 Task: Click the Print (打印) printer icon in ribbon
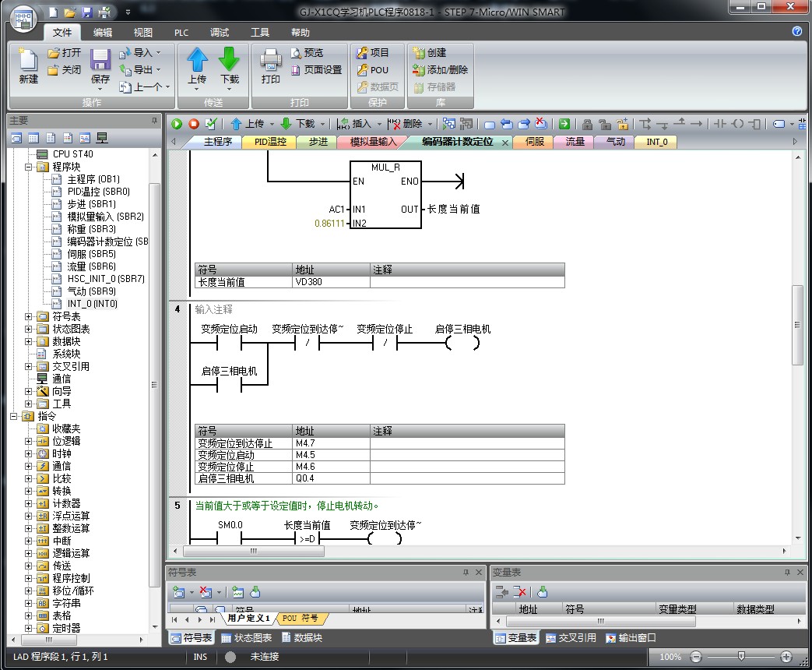click(270, 60)
